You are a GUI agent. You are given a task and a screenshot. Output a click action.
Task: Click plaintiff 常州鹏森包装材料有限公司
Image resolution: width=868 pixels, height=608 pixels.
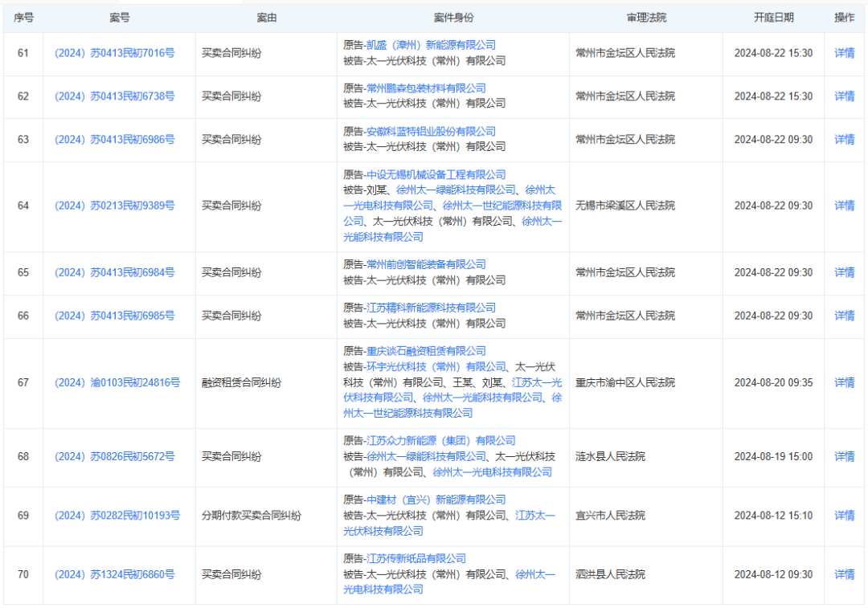point(426,88)
